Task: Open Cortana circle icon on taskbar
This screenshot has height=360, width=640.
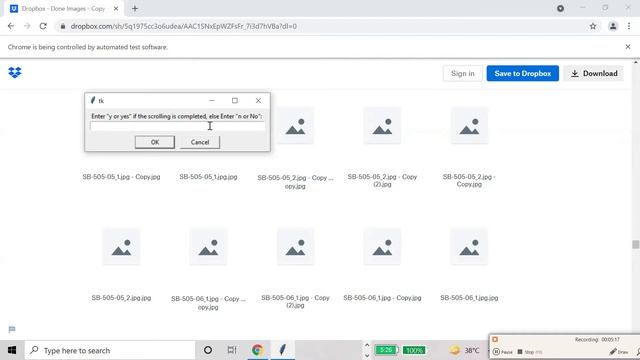Action: (x=208, y=350)
